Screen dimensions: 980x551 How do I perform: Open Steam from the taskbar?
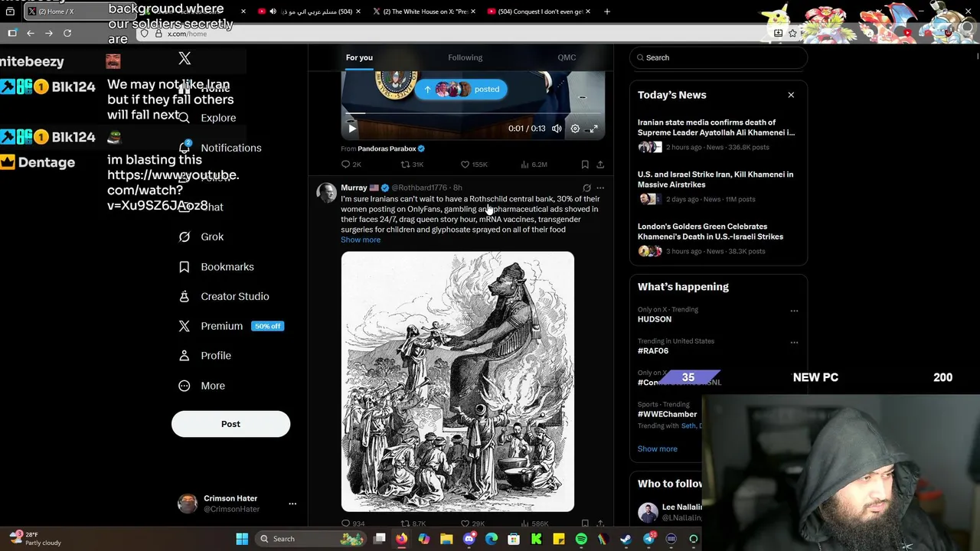[626, 539]
